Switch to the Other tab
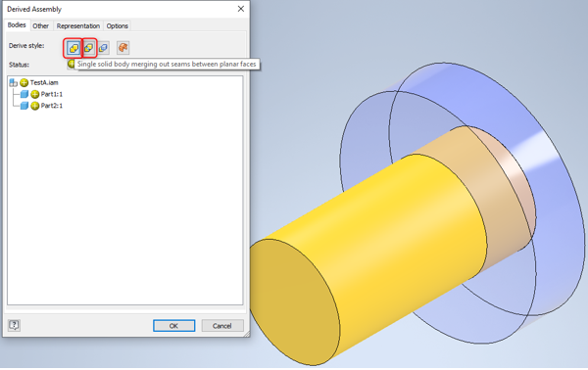 point(40,25)
